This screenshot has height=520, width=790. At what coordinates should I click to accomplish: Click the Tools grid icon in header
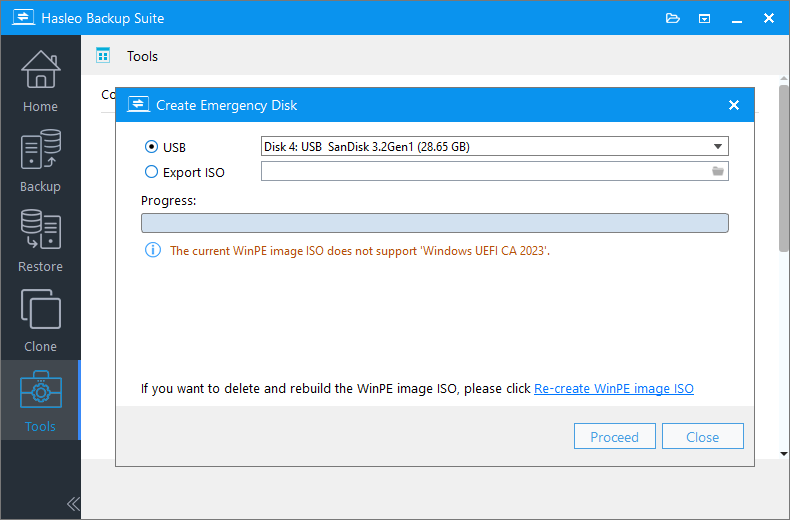pyautogui.click(x=103, y=55)
